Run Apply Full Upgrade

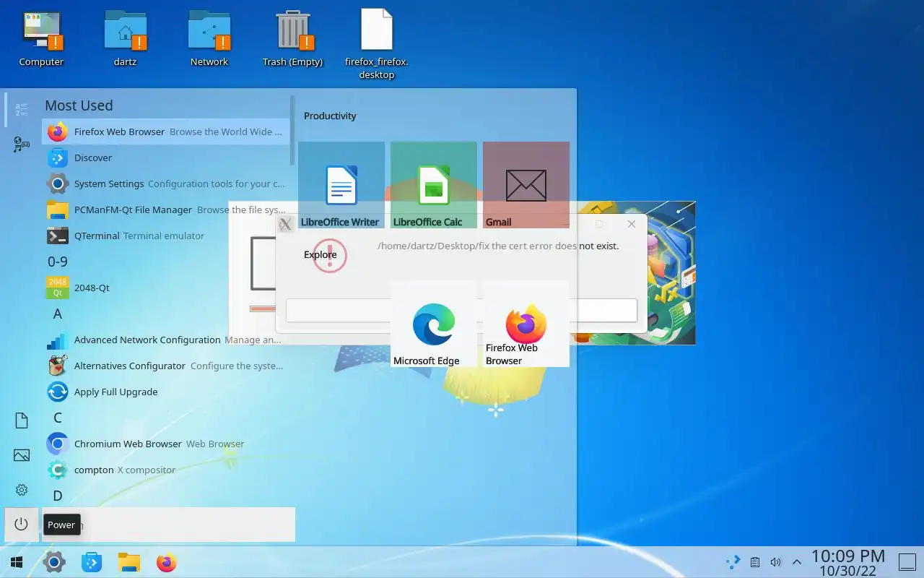point(166,392)
